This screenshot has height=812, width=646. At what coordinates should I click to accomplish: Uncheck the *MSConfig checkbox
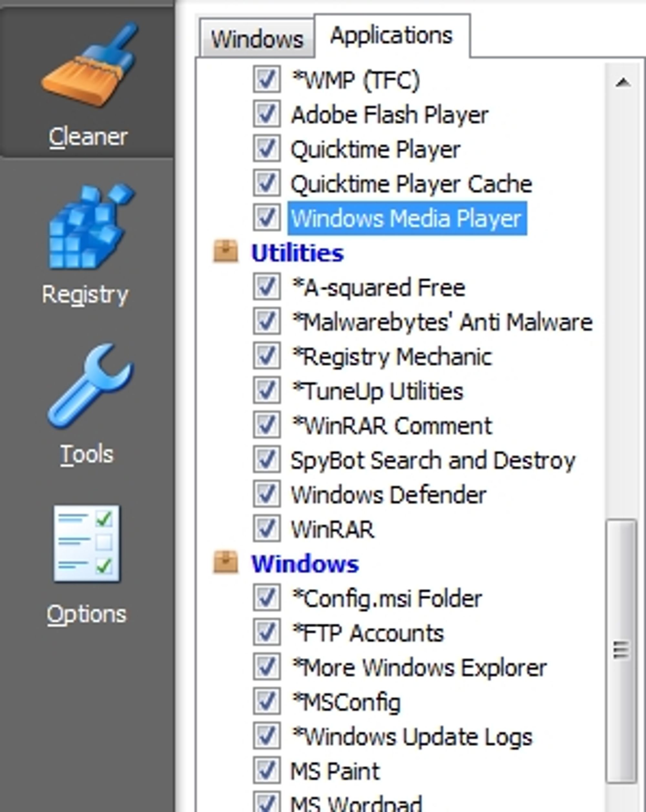267,702
